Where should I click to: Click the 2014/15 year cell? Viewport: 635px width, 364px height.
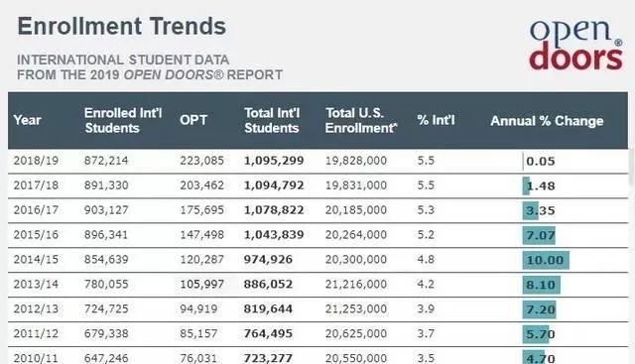36,260
